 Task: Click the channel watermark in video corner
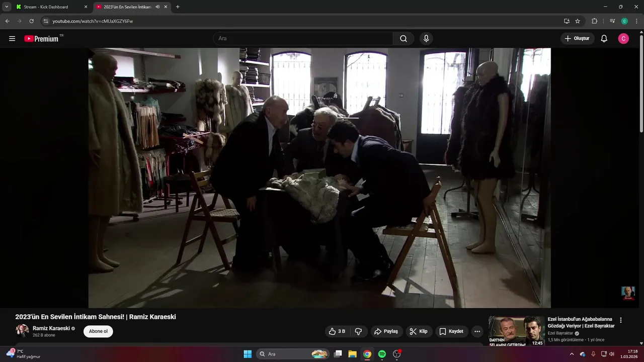(628, 293)
